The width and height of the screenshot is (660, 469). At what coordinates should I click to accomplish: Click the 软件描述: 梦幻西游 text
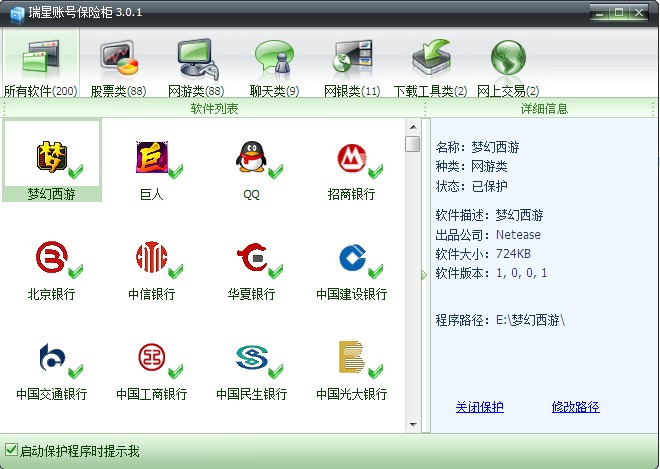tap(490, 216)
